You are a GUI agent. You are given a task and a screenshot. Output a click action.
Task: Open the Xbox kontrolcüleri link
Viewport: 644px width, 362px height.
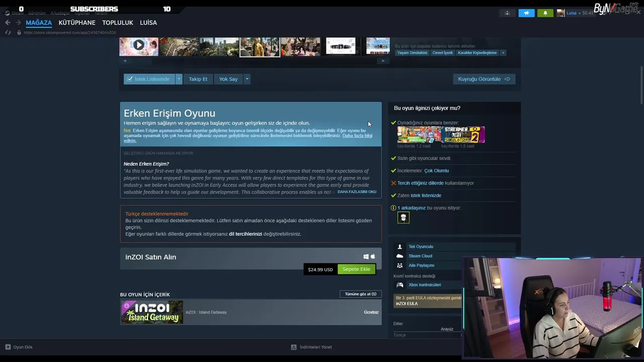pos(425,285)
